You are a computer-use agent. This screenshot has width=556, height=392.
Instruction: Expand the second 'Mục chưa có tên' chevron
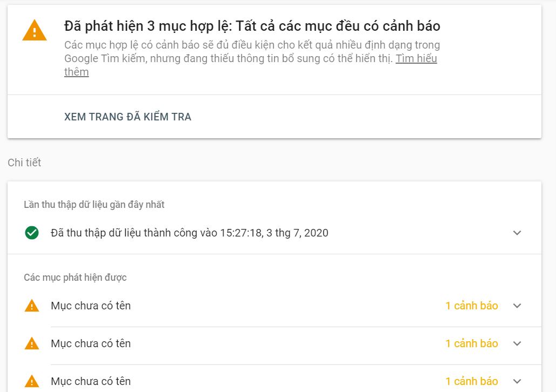pos(517,343)
